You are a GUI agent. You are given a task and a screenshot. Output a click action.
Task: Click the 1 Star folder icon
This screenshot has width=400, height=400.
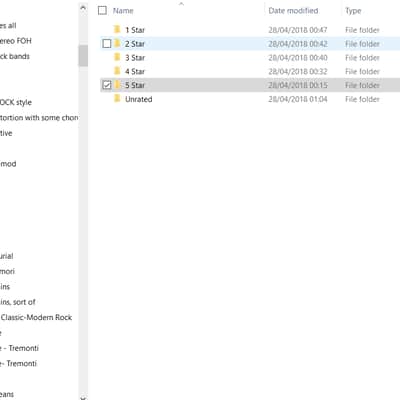click(x=117, y=30)
